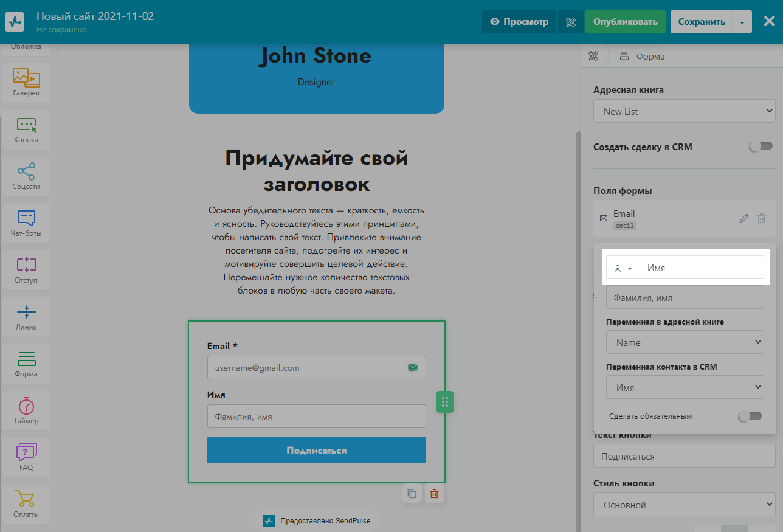Open 'Переменная контакта в CRM' dropdown
Screen dimensions: 783x532
coord(685,387)
